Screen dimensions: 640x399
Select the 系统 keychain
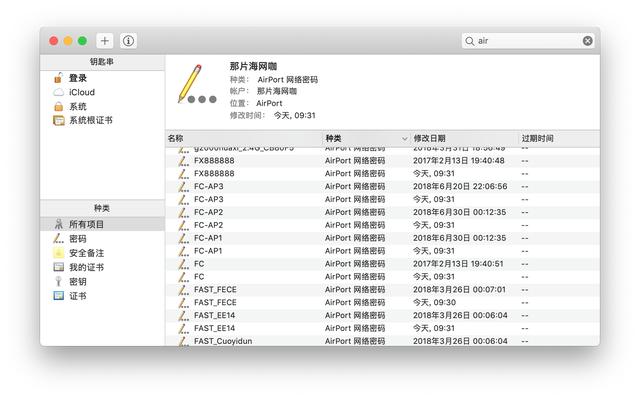click(x=102, y=106)
